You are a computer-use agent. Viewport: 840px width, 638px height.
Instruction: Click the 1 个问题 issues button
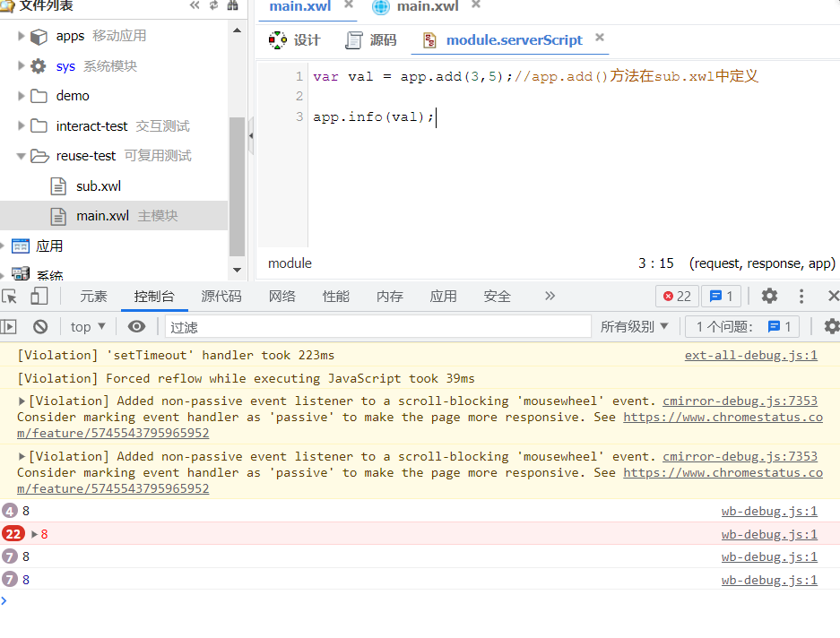pos(742,327)
